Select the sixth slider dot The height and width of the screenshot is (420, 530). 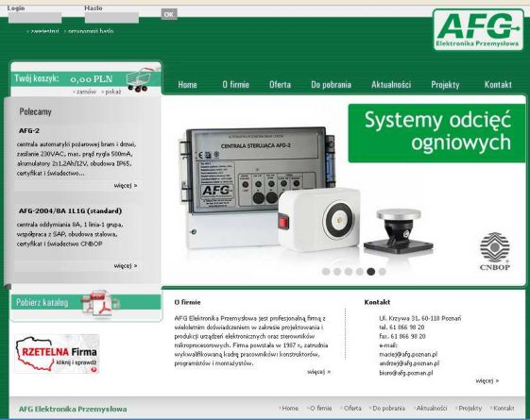click(382, 272)
